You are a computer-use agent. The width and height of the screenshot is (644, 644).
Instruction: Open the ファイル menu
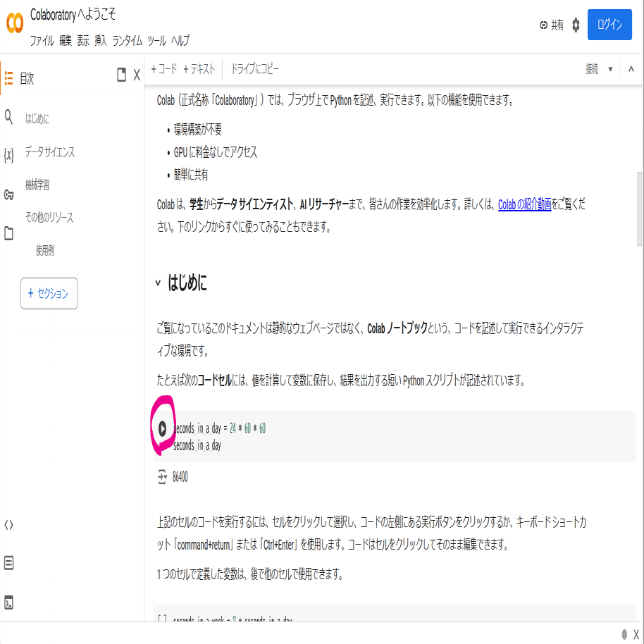pos(42,41)
